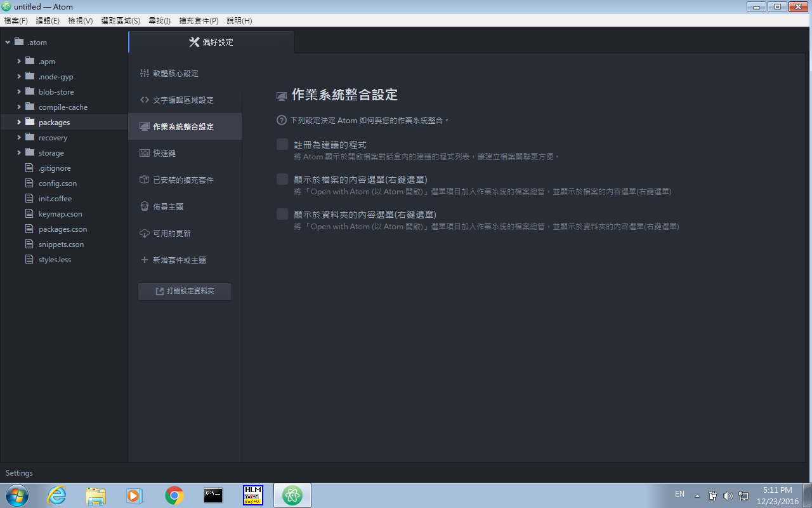Viewport: 812px width, 508px height.
Task: Select 作業系統整合設定 in the settings sidebar
Action: 185,127
